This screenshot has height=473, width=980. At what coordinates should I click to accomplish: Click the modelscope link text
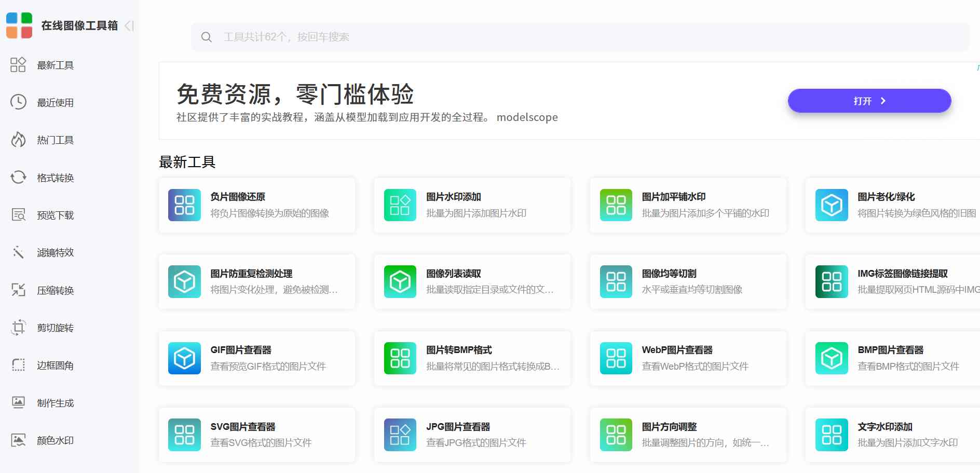tap(527, 117)
